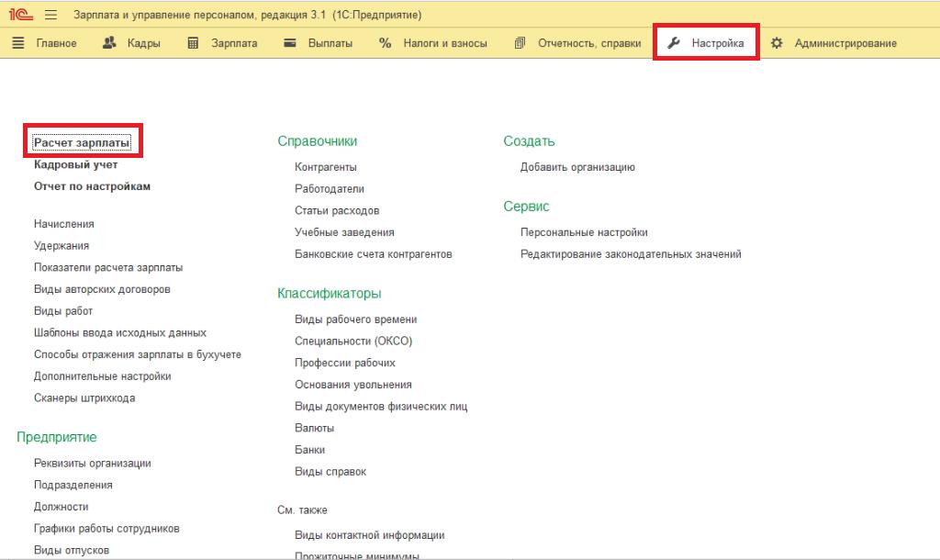This screenshot has height=560, width=940.
Task: Click the percent icon beside Налоги и взносы
Action: [385, 43]
